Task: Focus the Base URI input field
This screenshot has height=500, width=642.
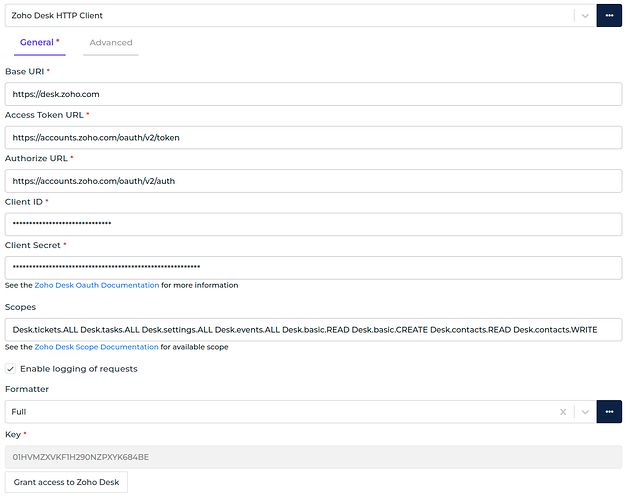Action: tap(313, 94)
